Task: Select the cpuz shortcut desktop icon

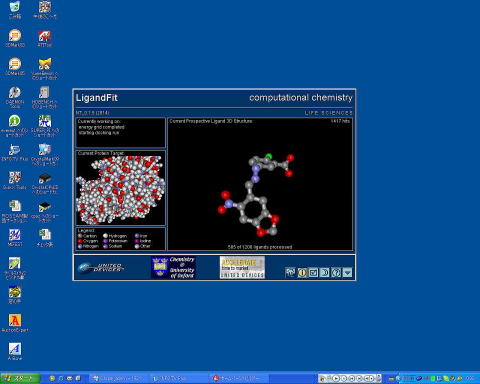Action: 45,212
